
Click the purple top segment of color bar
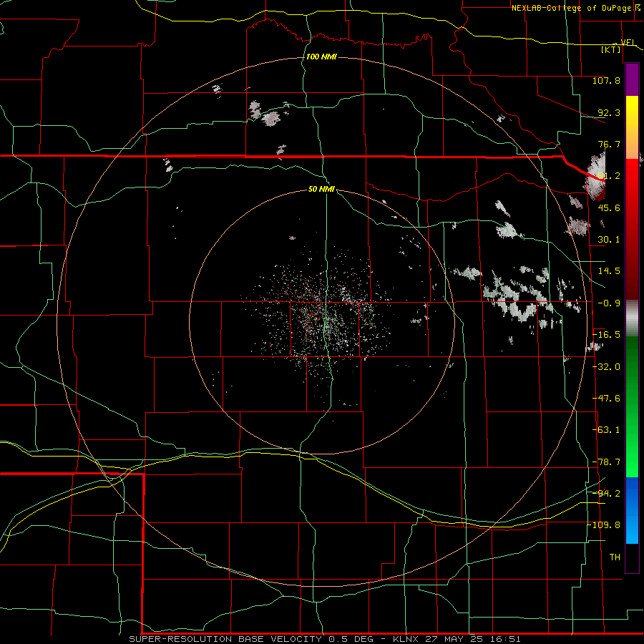point(632,79)
